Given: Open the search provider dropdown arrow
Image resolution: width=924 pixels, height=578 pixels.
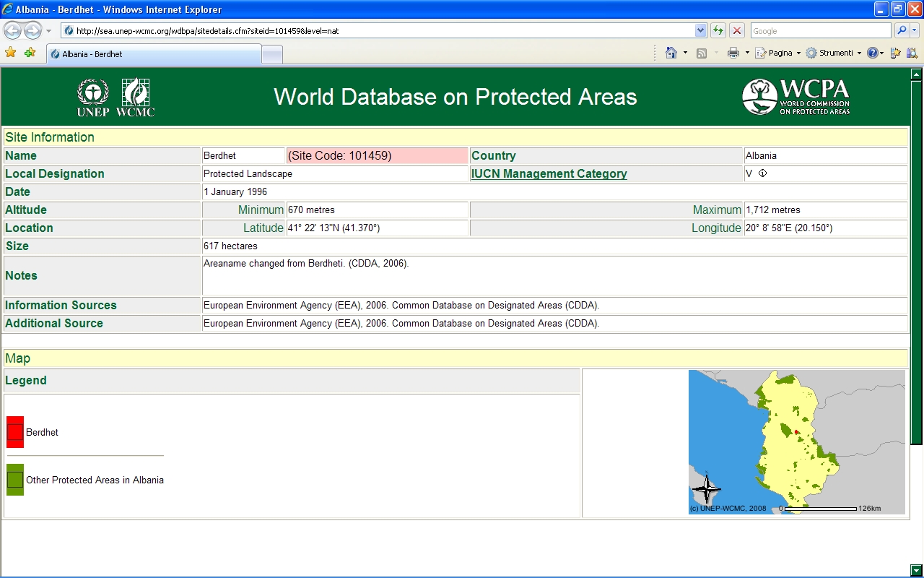Looking at the screenshot, I should click(x=915, y=30).
